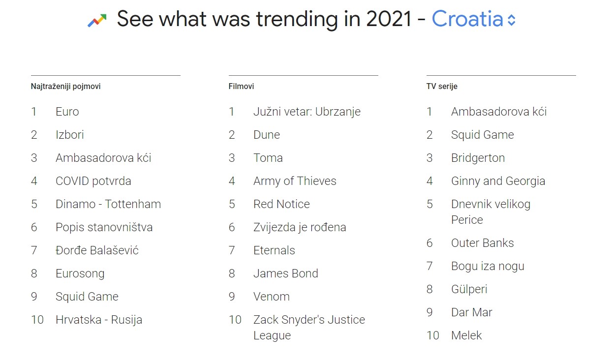Select Hrvatska - Rusija entry

99,320
